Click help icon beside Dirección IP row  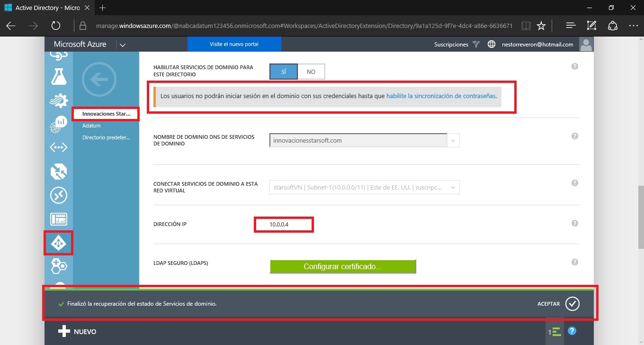tap(574, 224)
